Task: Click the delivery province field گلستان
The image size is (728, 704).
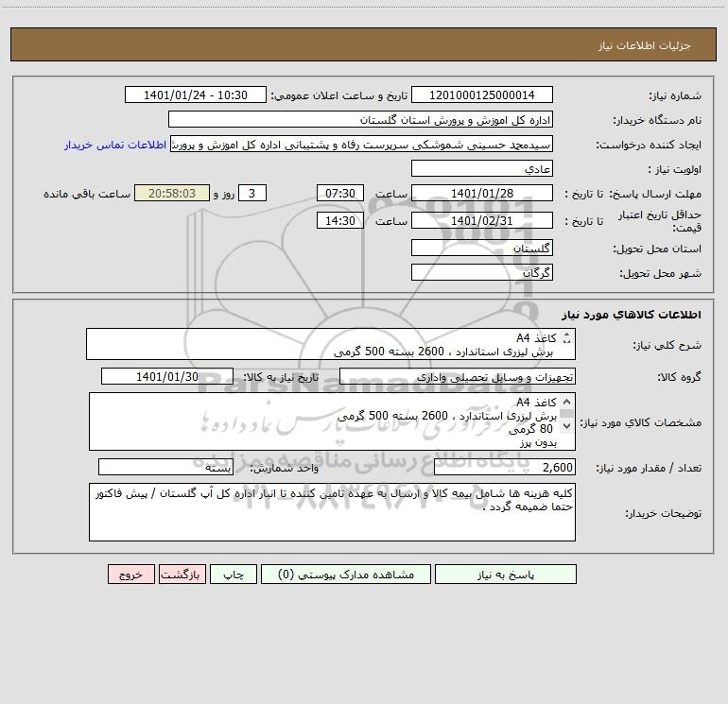Action: click(x=482, y=248)
